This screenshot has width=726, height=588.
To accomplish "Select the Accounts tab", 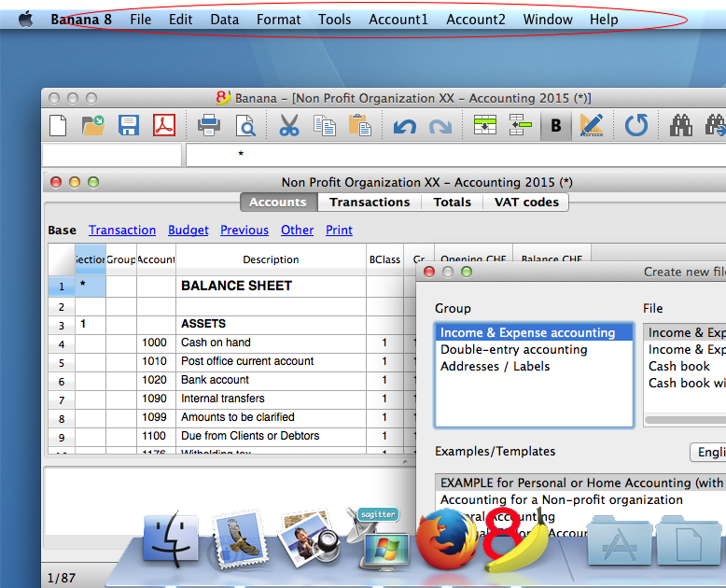I will click(x=278, y=203).
